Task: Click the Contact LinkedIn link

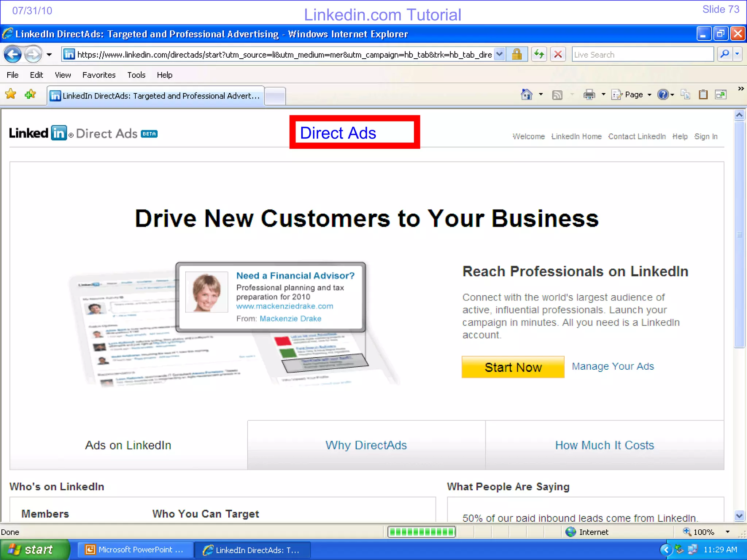Action: [637, 136]
